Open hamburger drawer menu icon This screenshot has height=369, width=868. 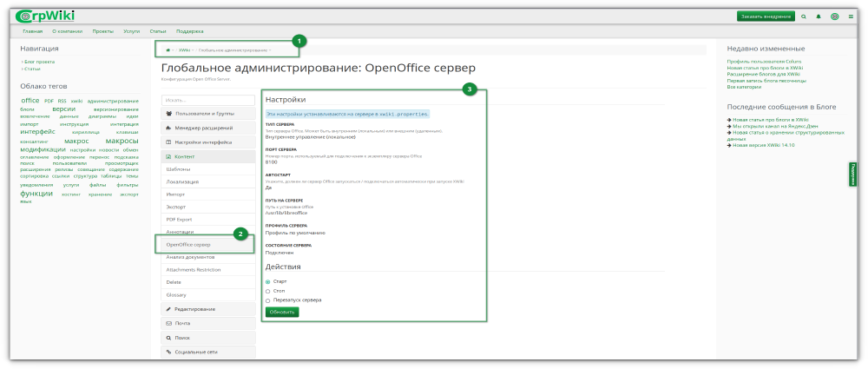pyautogui.click(x=851, y=16)
